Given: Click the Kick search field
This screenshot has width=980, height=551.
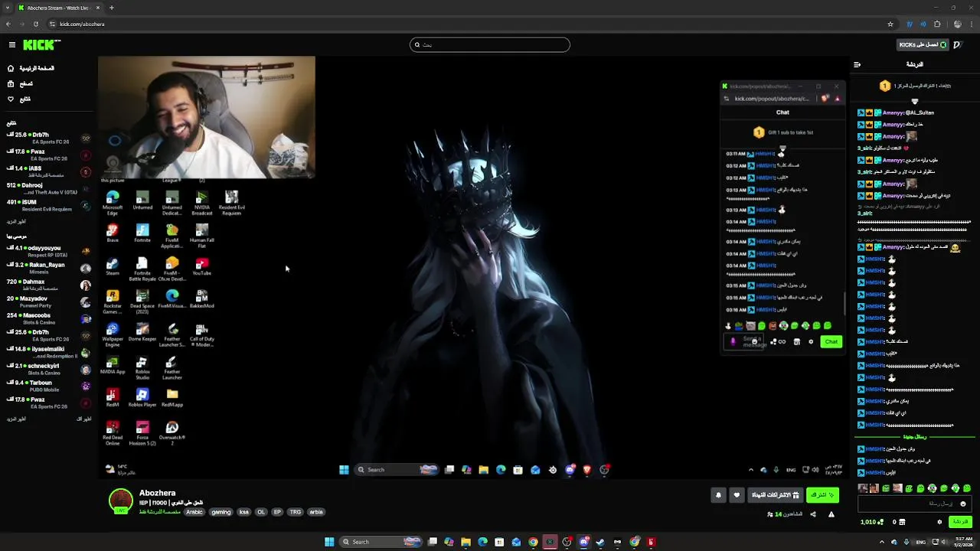Looking at the screenshot, I should [490, 44].
